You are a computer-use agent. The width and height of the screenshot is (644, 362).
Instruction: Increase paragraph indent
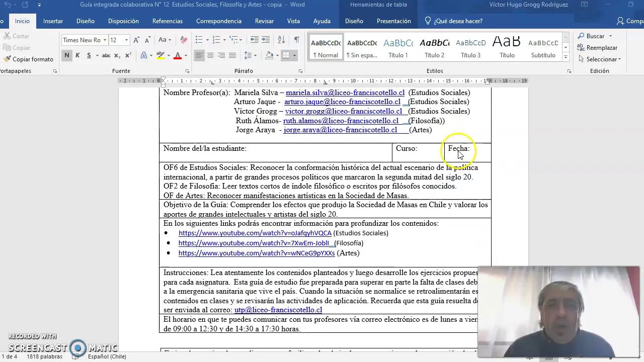[x=266, y=40]
